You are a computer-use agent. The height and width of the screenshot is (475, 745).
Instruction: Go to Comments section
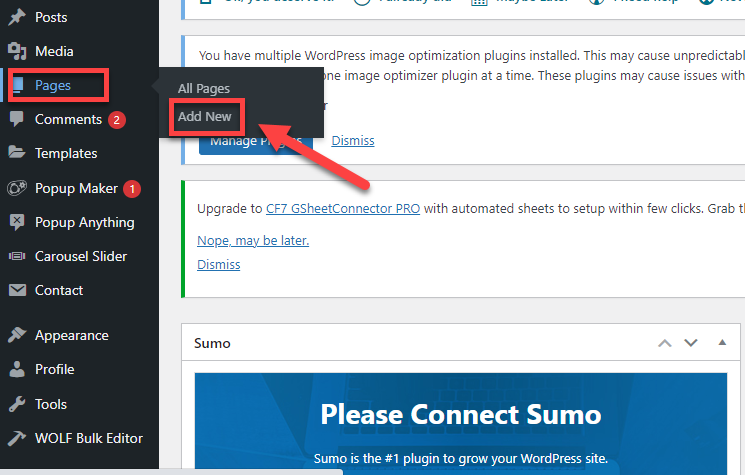(x=68, y=119)
